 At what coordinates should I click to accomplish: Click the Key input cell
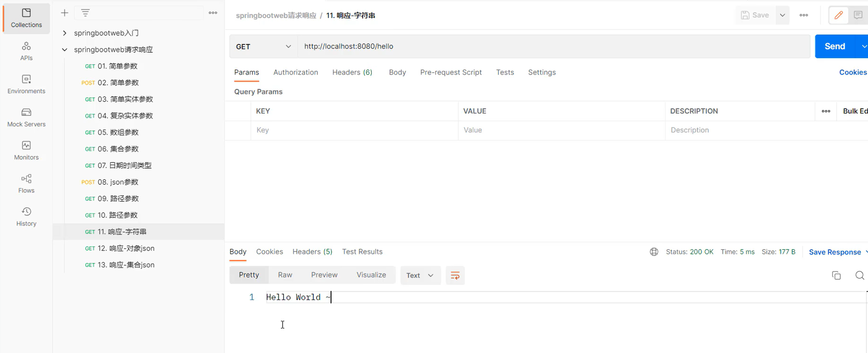[355, 130]
